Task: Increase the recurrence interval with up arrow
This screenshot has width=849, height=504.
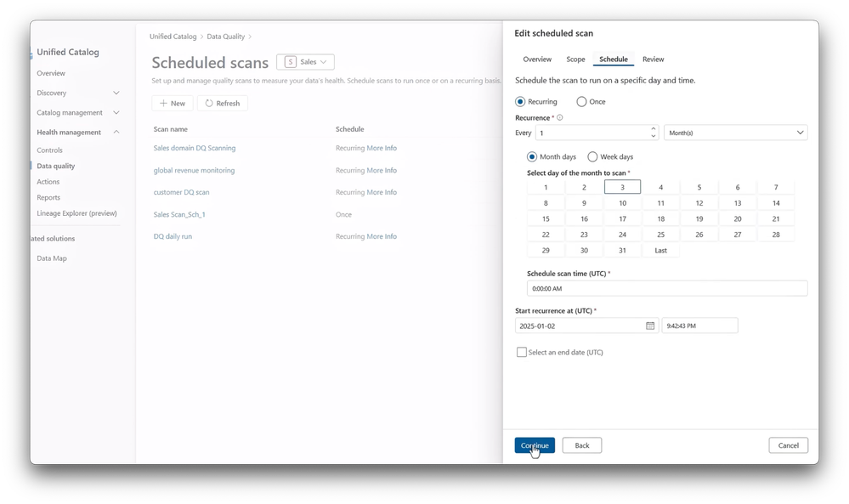Action: tap(653, 129)
